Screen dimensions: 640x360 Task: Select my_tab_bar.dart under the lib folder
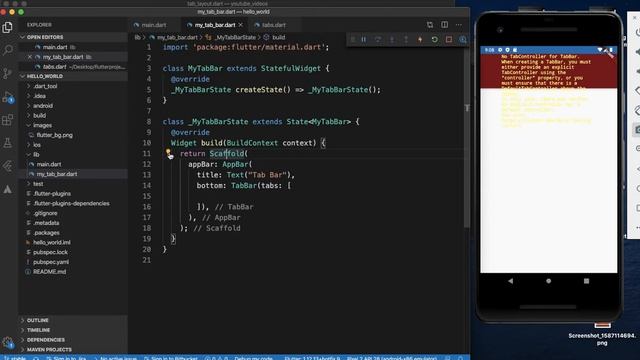(73, 174)
